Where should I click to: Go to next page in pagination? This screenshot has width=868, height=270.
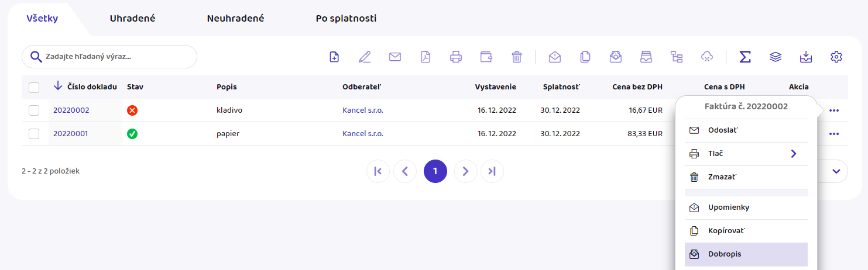[x=465, y=171]
